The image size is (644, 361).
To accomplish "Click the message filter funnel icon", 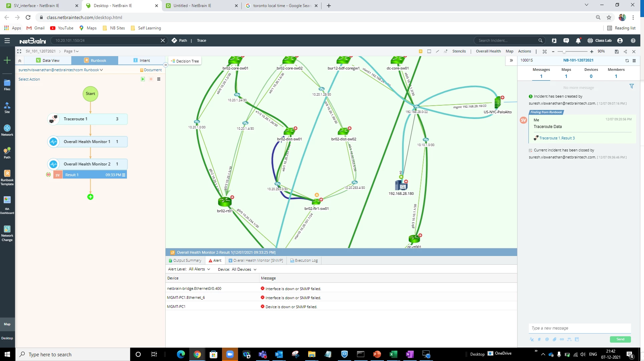I will tap(632, 86).
